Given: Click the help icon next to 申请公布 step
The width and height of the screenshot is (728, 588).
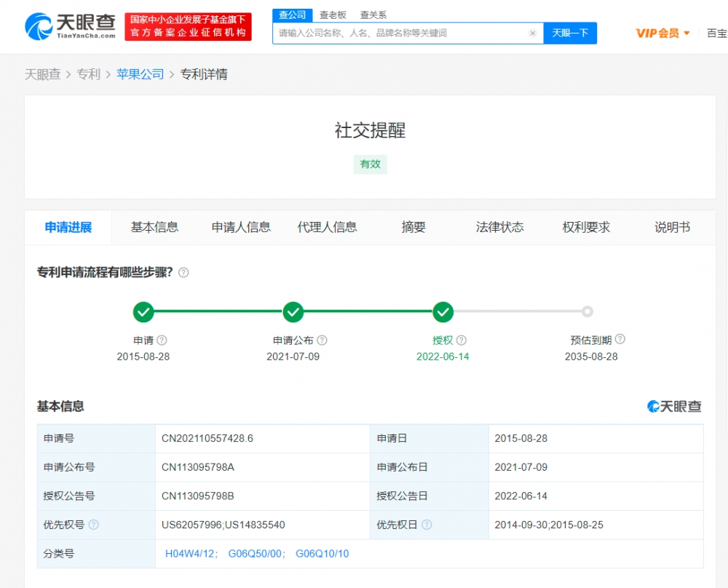Looking at the screenshot, I should tap(322, 340).
